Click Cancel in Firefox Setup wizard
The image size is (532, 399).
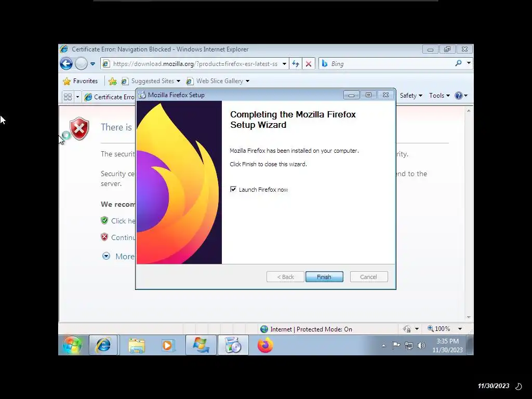point(368,277)
